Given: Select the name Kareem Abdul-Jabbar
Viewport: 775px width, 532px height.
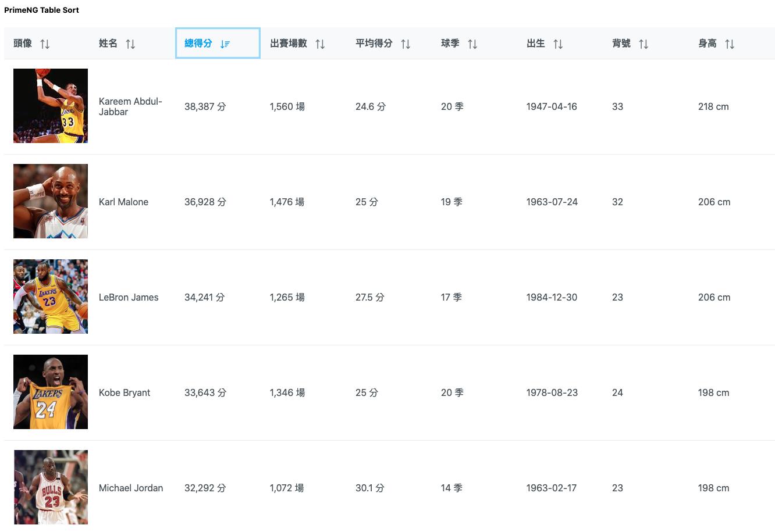Looking at the screenshot, I should 130,106.
